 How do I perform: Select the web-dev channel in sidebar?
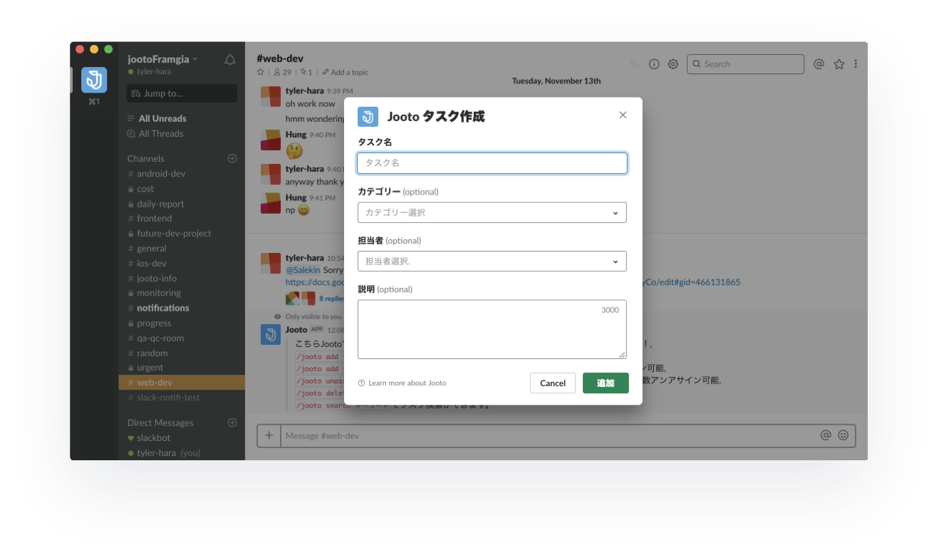(182, 383)
